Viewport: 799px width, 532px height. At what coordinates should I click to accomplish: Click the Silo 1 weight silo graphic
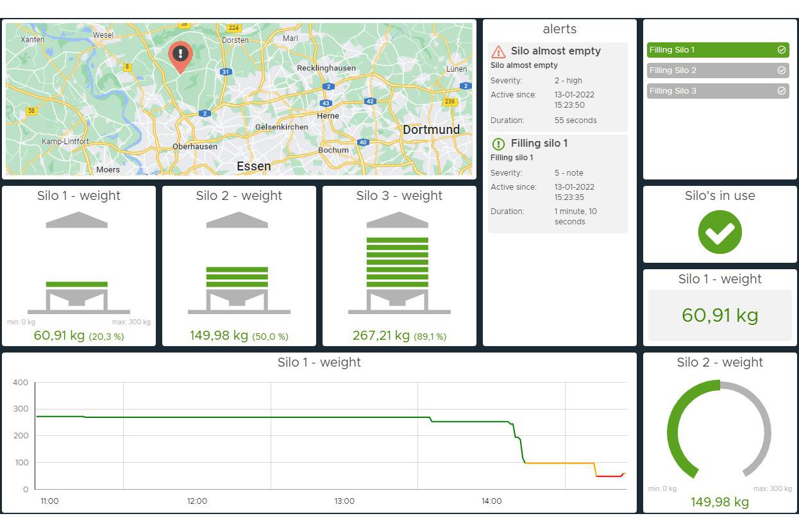point(78,263)
